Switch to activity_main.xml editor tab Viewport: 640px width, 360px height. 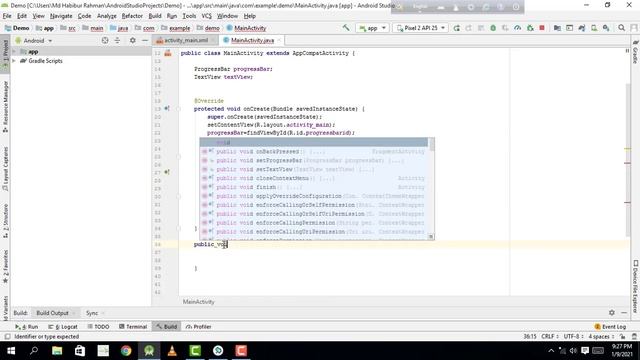coord(186,40)
